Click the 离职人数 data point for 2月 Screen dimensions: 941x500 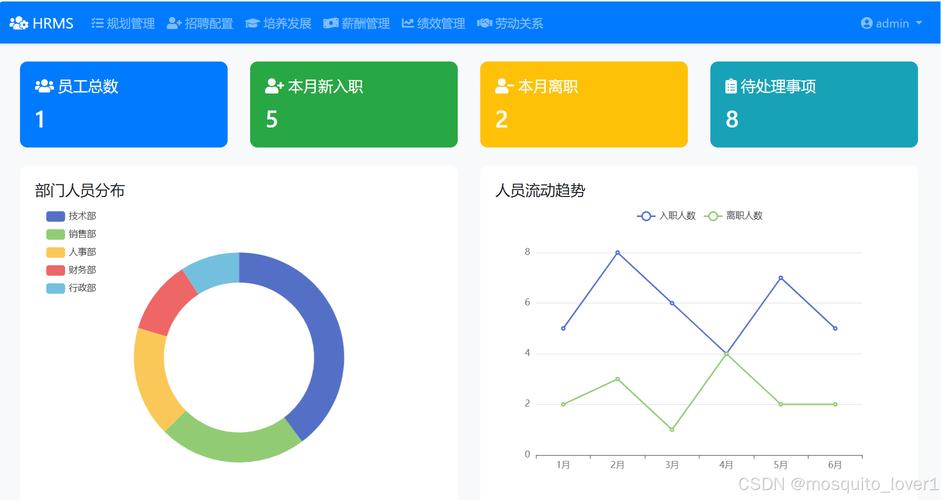pos(618,379)
